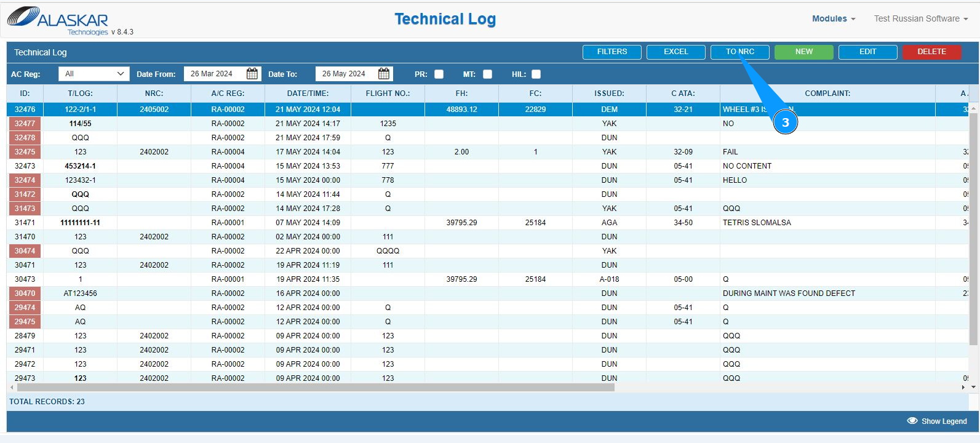Screen dimensions: 980x443
Task: Click the FLIGHT NO. column header
Action: click(x=388, y=94)
